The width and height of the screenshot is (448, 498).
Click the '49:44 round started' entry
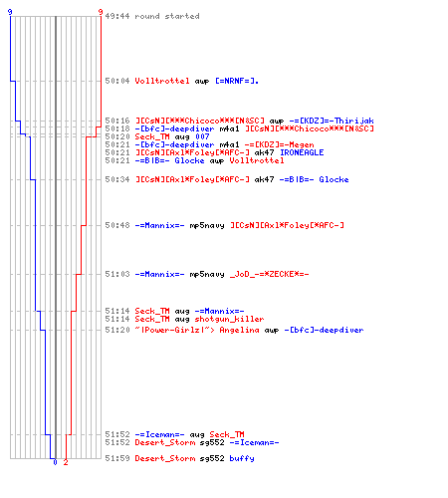tap(152, 16)
